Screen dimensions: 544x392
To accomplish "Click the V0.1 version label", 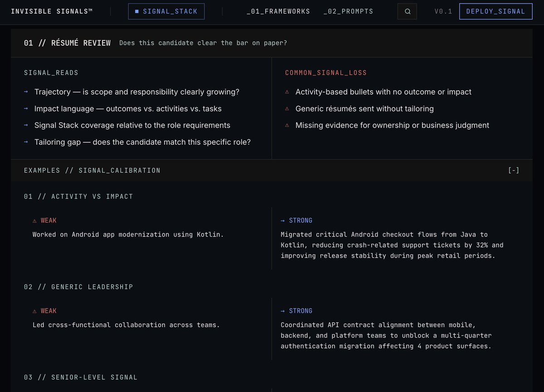I will [443, 11].
